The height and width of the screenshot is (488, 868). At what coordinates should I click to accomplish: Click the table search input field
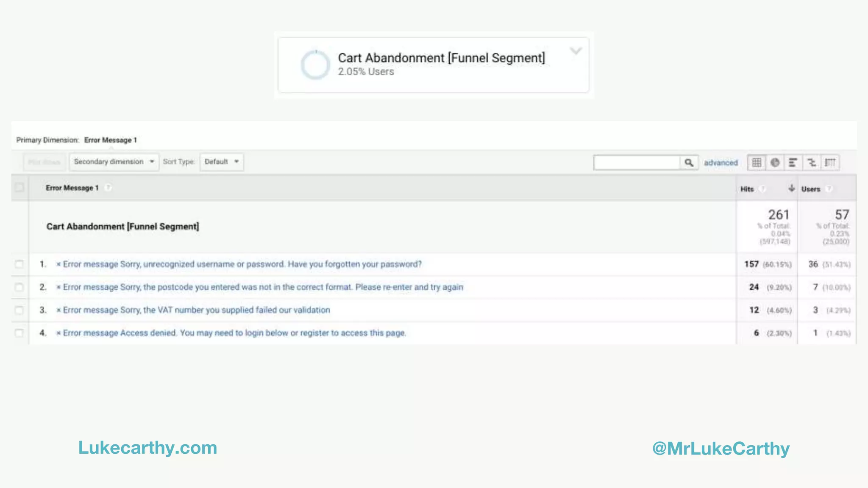[x=637, y=163]
